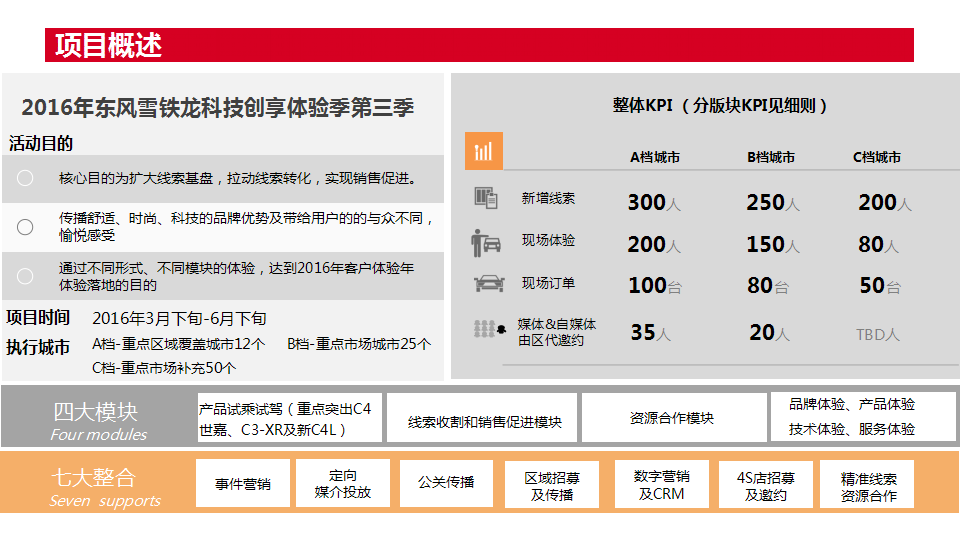Click the 现场体验 row label
The image size is (960, 540).
pyautogui.click(x=548, y=241)
